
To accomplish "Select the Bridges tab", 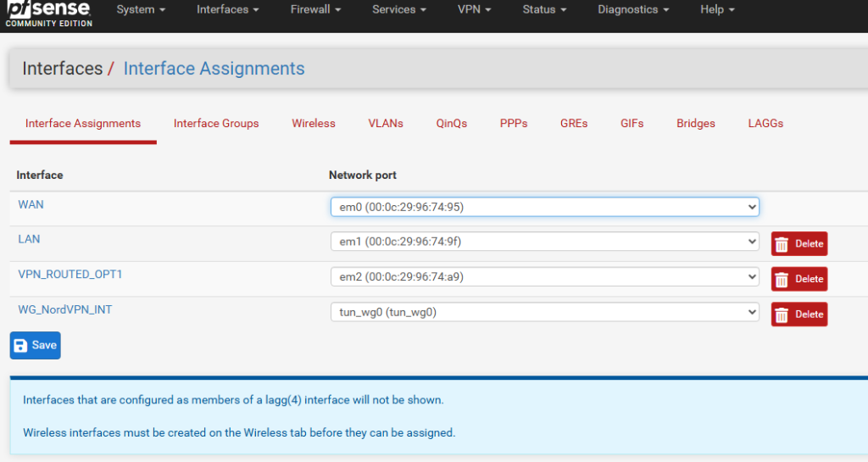I will [x=696, y=124].
